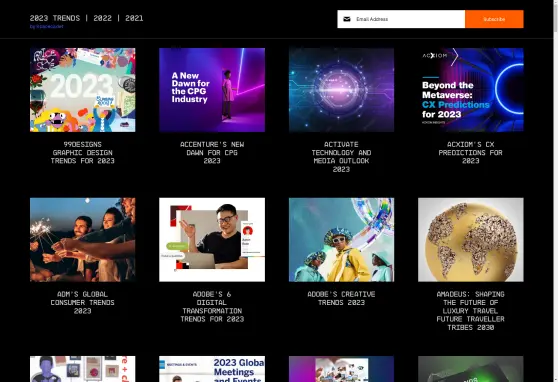
Task: Open ADM's Global Consumer Trends title
Action: (x=83, y=303)
